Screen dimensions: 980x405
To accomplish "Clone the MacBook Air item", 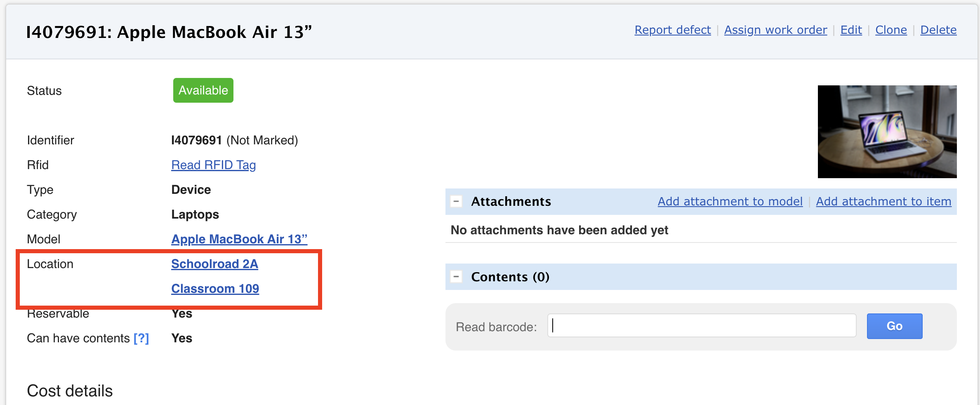I will pos(891,30).
